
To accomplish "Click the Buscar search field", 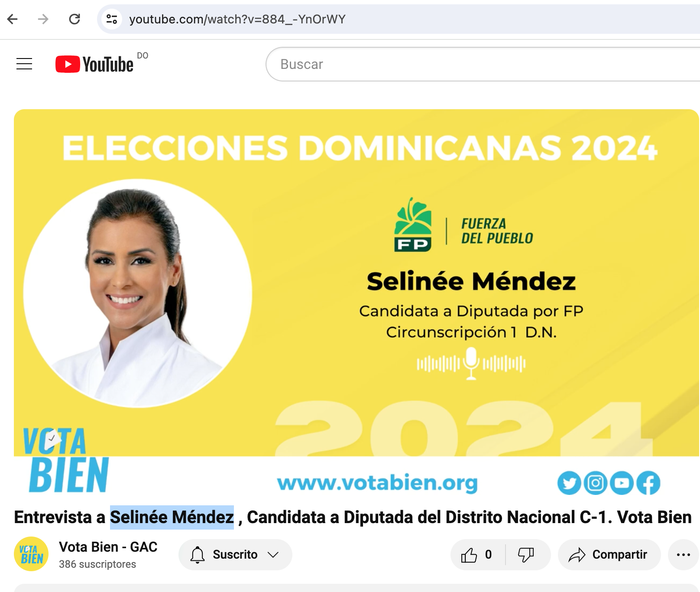I will pyautogui.click(x=483, y=64).
